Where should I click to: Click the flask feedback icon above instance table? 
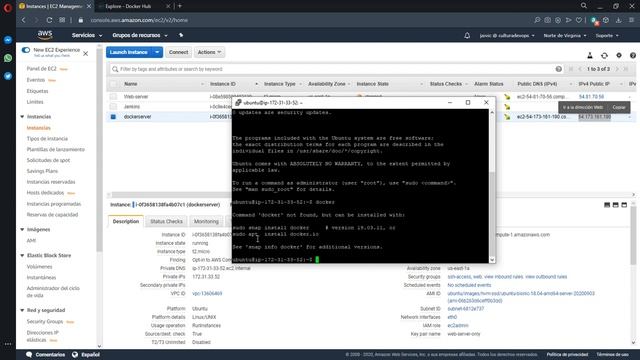click(x=590, y=55)
